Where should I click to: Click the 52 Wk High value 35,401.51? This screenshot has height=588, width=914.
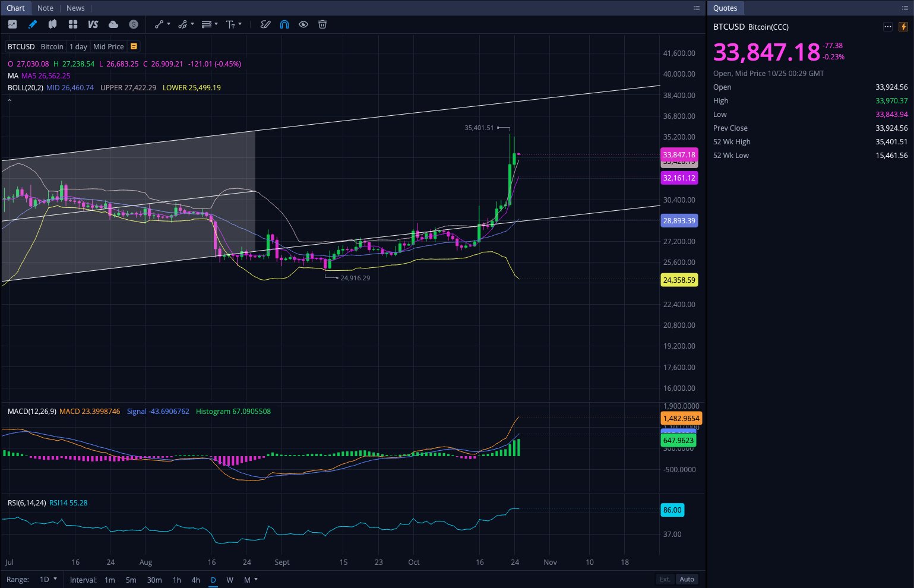coord(891,141)
